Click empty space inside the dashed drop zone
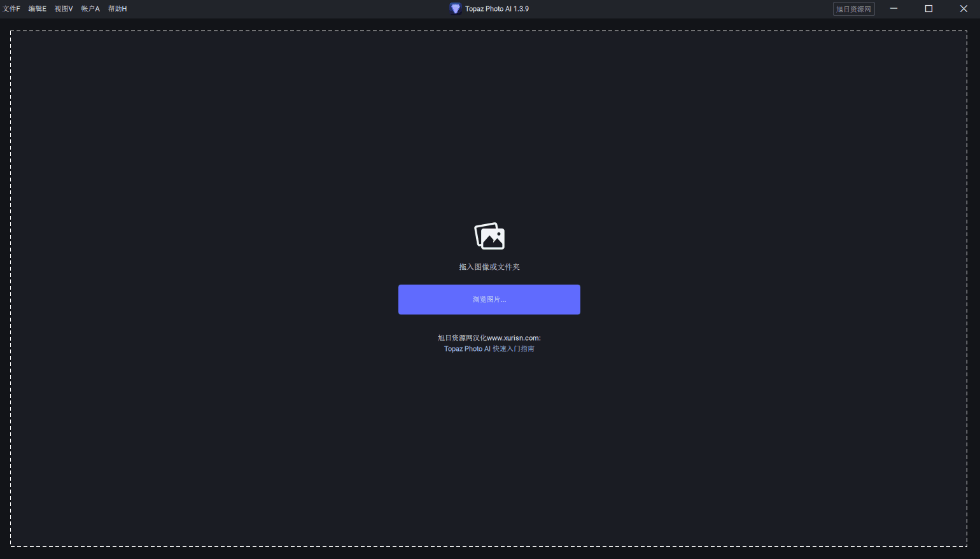 [x=255, y=414]
